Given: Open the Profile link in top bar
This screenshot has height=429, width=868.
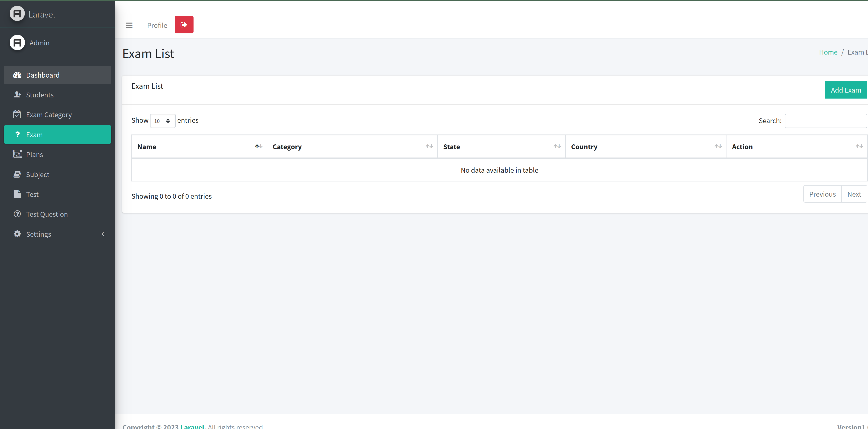Looking at the screenshot, I should 157,25.
